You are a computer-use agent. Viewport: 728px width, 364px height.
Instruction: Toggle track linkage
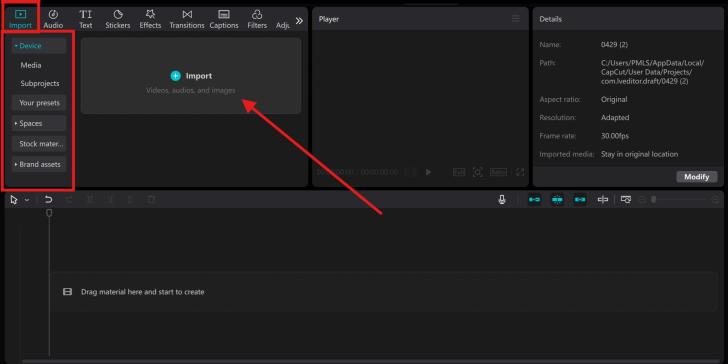pos(579,200)
